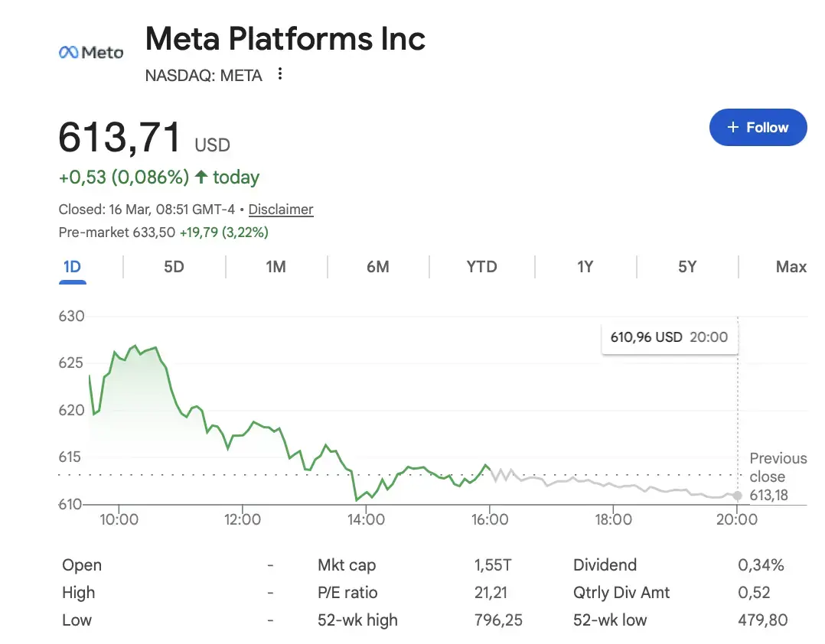This screenshot has width=825, height=644.
Task: Click the Follow button
Action: 758,127
